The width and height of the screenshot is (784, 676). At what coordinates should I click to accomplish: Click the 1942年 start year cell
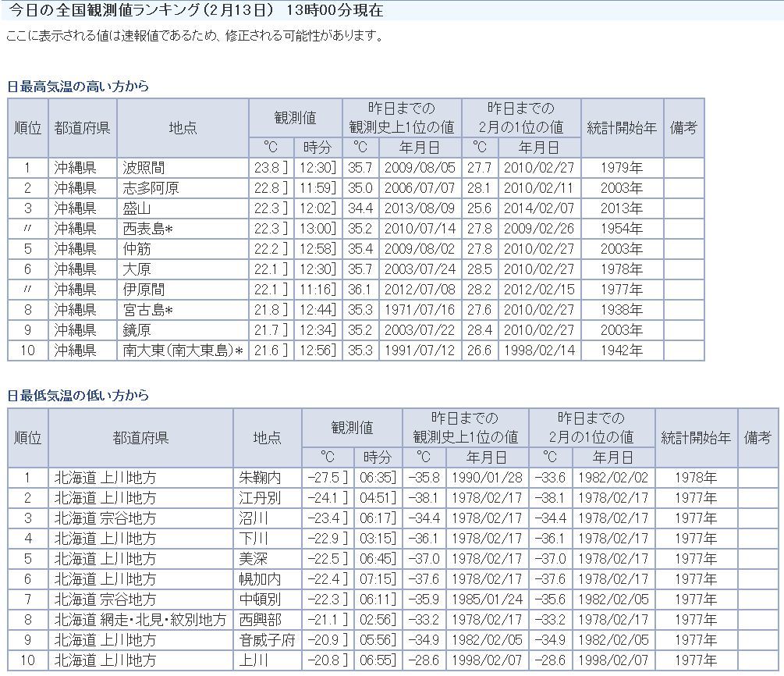pyautogui.click(x=622, y=350)
